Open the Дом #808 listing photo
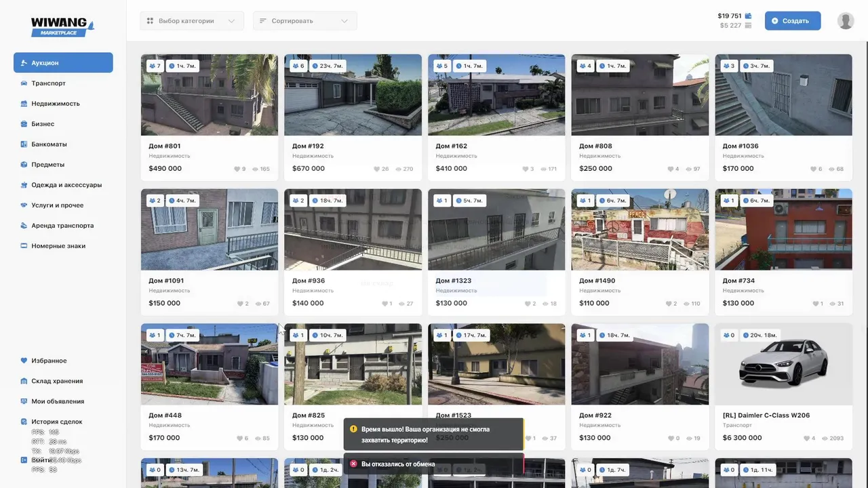The width and height of the screenshot is (868, 488). pos(640,95)
